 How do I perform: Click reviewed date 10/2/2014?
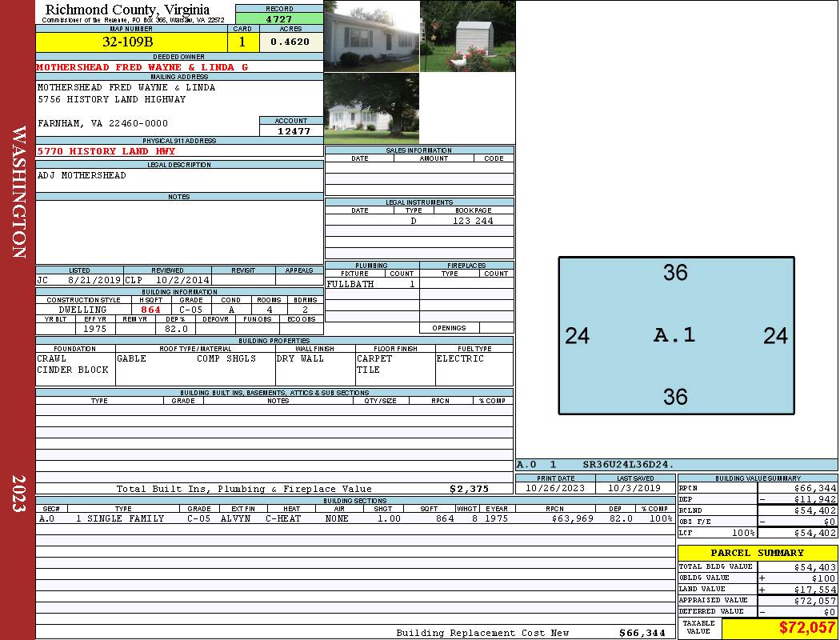[182, 279]
